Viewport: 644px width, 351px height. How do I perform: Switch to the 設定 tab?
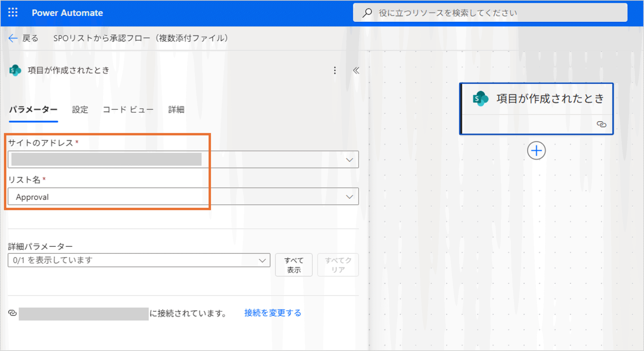(80, 110)
